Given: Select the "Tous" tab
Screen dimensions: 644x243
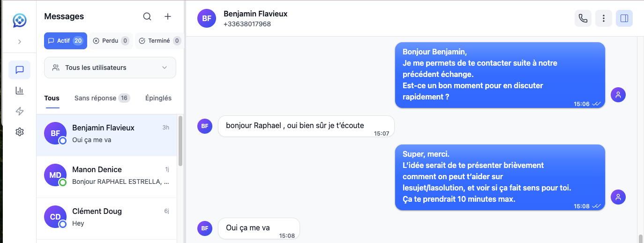Looking at the screenshot, I should pyautogui.click(x=52, y=98).
